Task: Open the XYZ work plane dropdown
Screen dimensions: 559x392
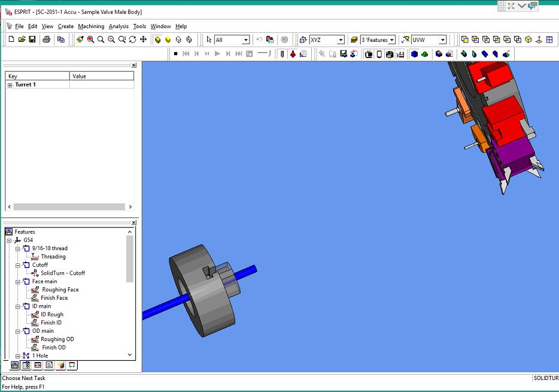Action: pyautogui.click(x=341, y=40)
